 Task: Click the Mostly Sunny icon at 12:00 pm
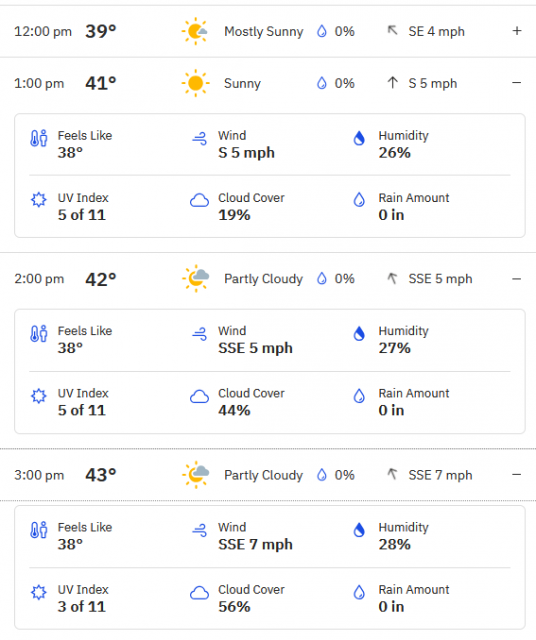click(195, 31)
